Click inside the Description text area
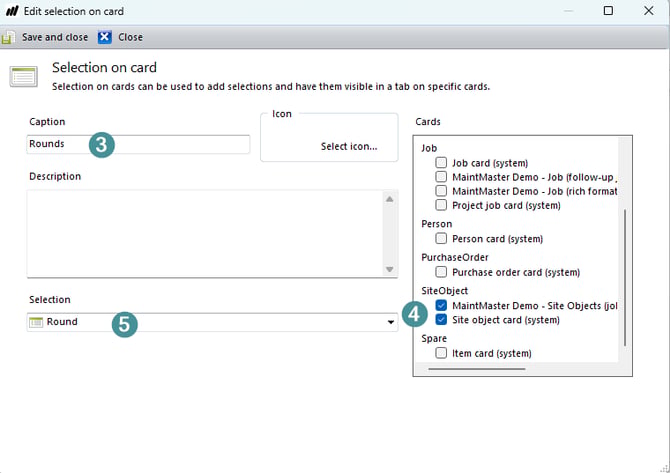This screenshot has height=473, width=670. click(x=205, y=234)
